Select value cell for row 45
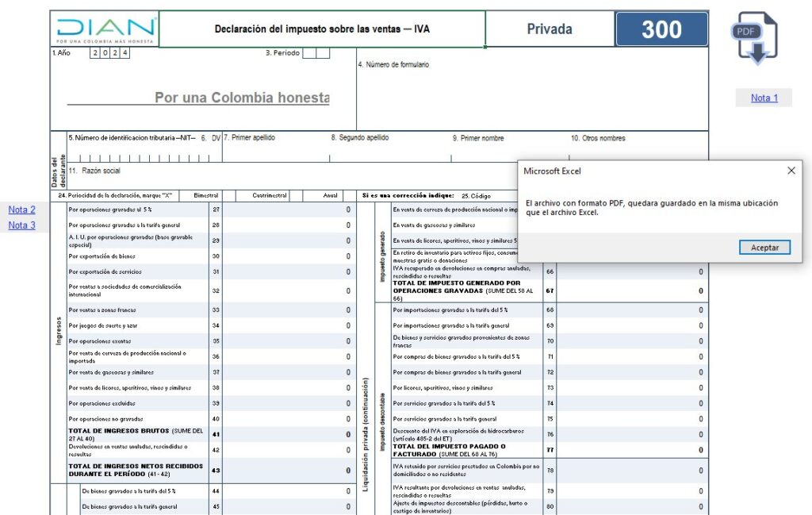The width and height of the screenshot is (812, 515). [x=288, y=507]
